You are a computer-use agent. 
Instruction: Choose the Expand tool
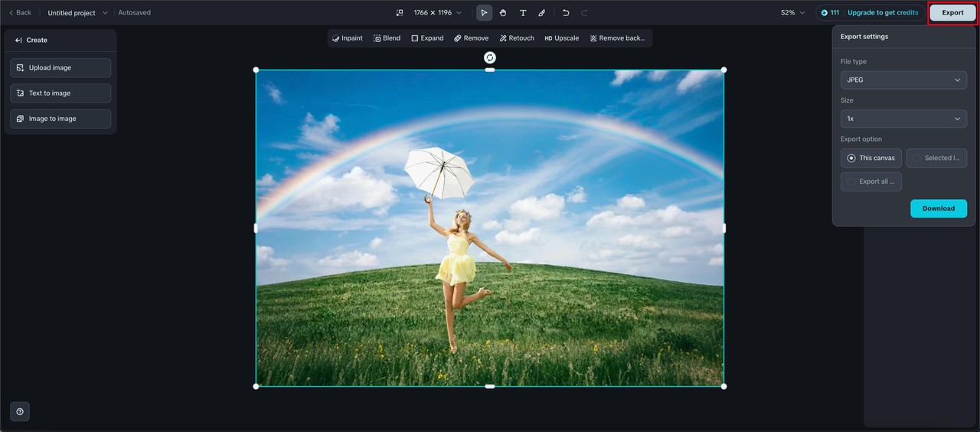pos(427,38)
